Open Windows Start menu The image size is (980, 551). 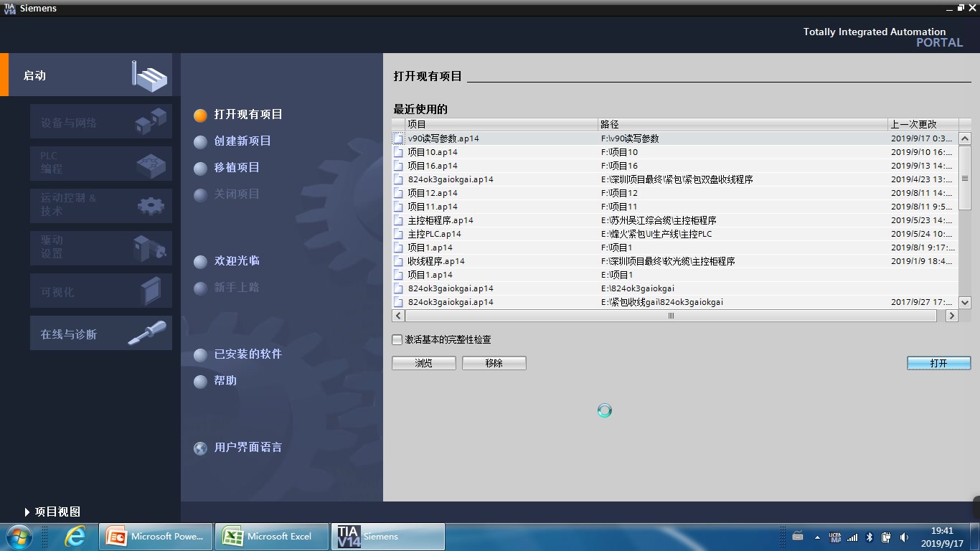pyautogui.click(x=18, y=537)
